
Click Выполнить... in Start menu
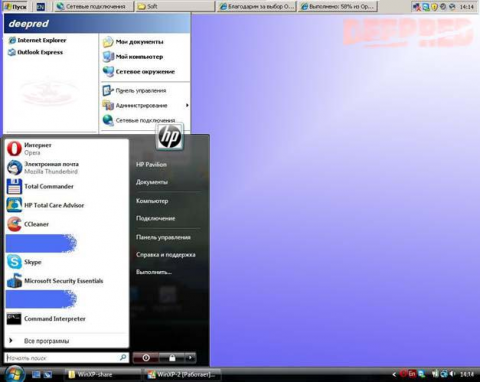click(154, 272)
